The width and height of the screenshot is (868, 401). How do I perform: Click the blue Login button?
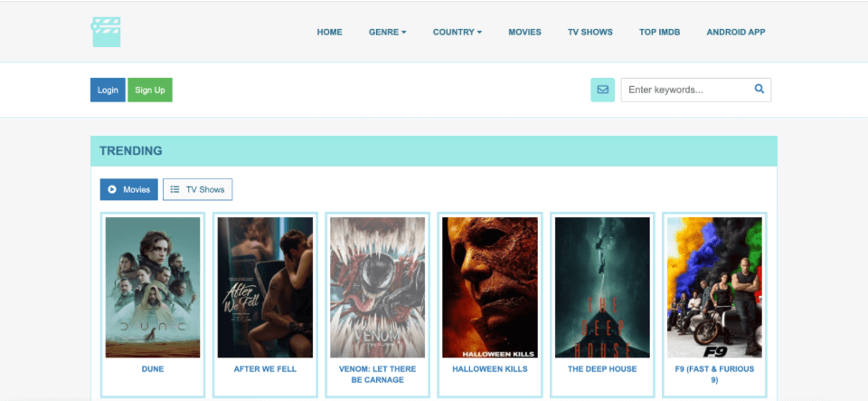point(108,91)
